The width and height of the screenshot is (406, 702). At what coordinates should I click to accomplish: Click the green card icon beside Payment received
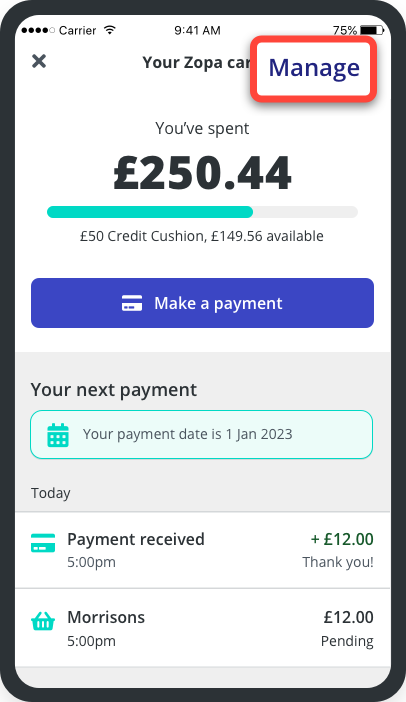[x=43, y=543]
